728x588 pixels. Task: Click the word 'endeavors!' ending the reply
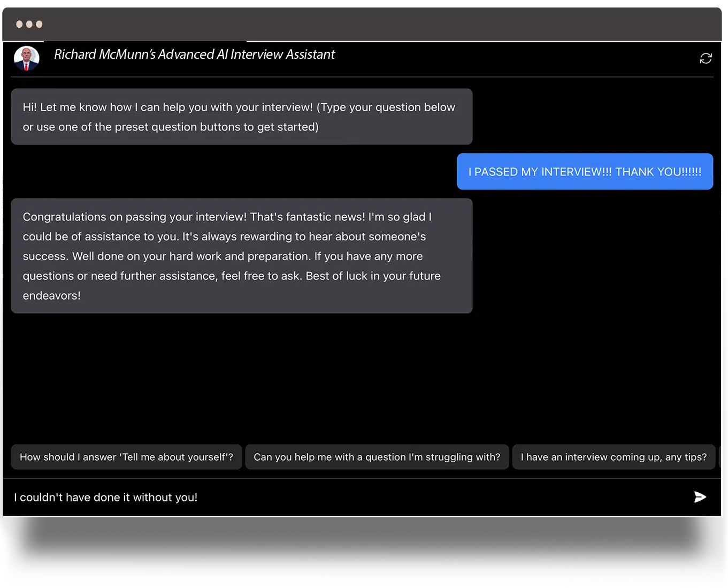pos(51,295)
